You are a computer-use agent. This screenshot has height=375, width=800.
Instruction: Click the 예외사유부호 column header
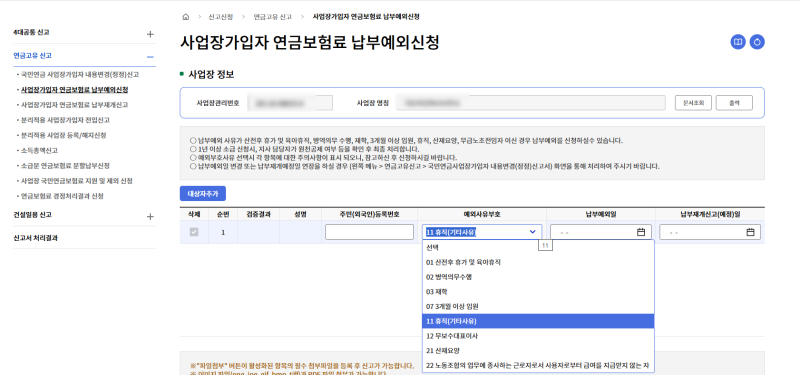482,214
